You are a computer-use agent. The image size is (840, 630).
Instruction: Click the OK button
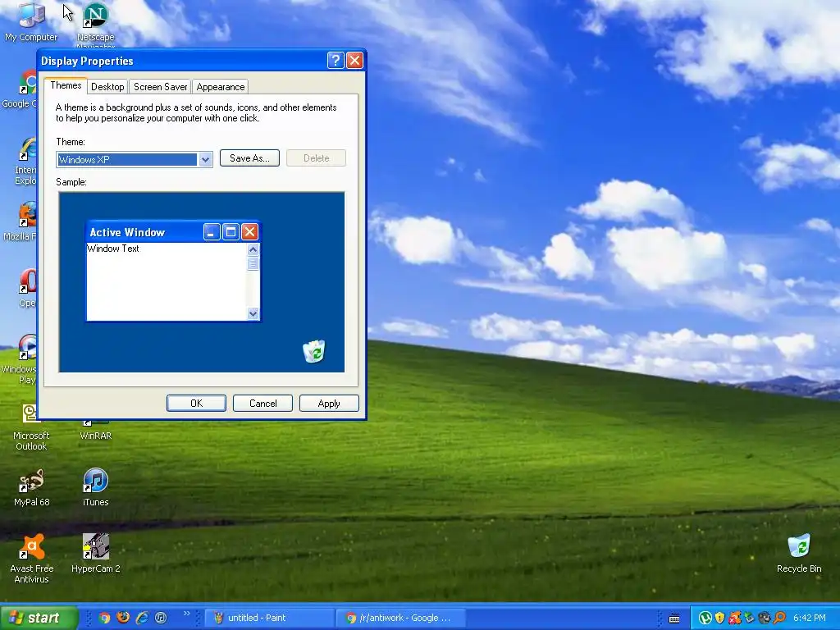point(197,404)
